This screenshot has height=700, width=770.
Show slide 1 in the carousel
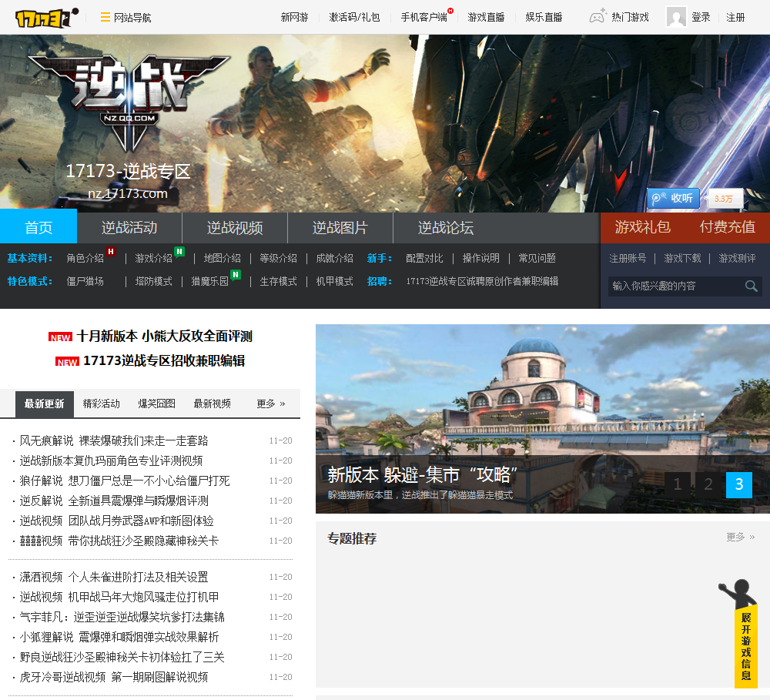(678, 484)
